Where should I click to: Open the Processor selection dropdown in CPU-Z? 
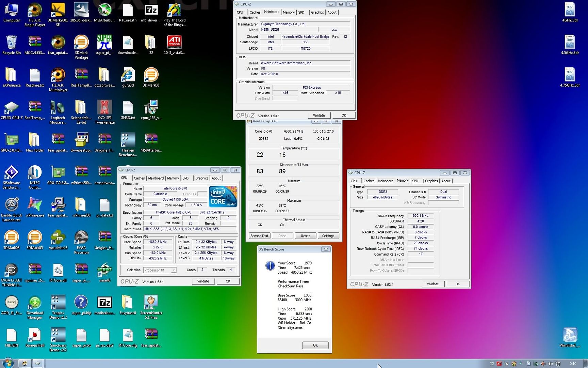point(160,270)
